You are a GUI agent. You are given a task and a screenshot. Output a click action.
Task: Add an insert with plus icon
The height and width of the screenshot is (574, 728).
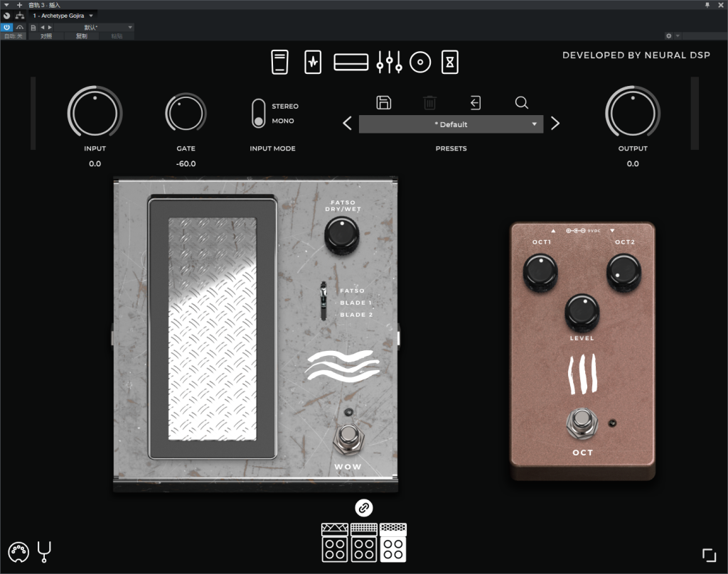(x=19, y=5)
